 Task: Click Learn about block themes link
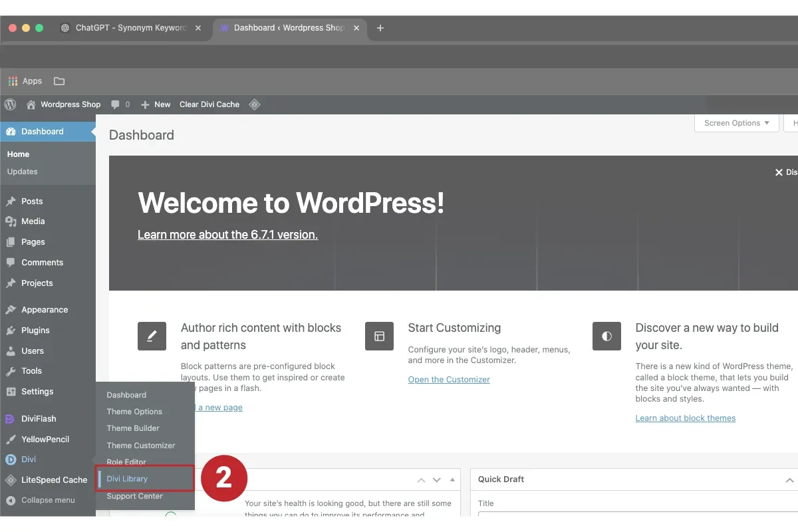(x=685, y=418)
